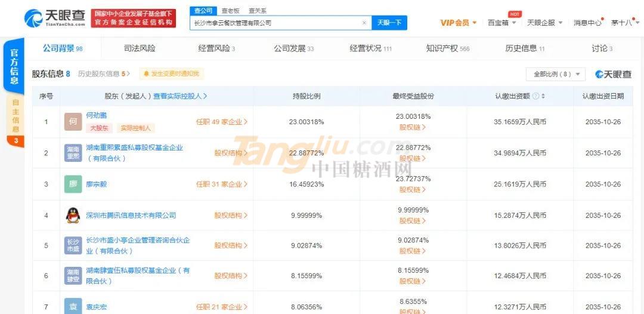Open shareholder 袁庆宏 profile link
This screenshot has width=644, height=314.
tap(96, 307)
